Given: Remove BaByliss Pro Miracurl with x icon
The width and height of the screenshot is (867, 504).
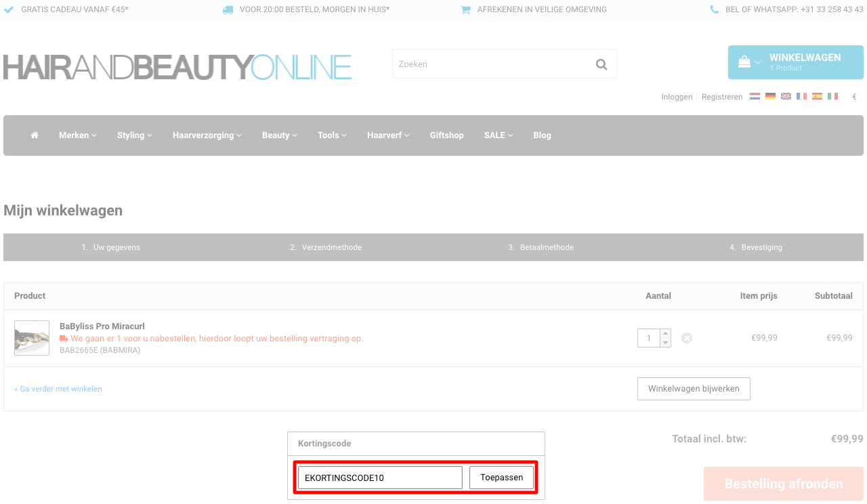Looking at the screenshot, I should click(687, 337).
